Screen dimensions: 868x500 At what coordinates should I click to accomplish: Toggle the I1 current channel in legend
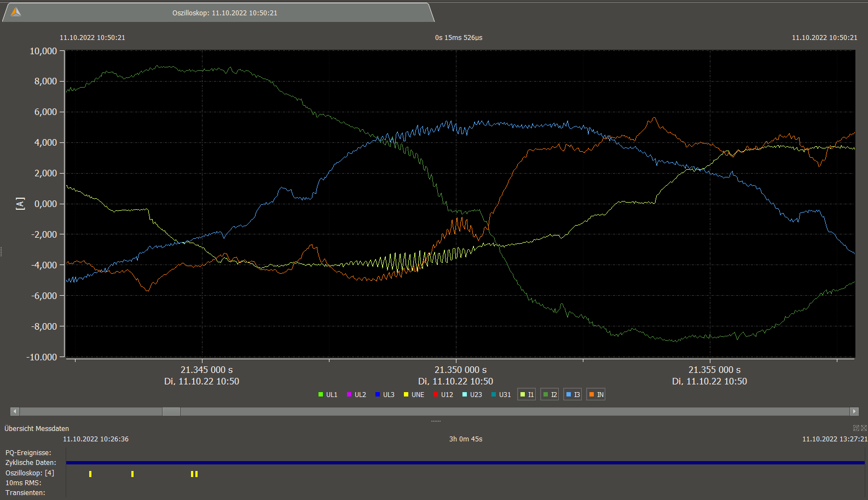click(x=526, y=394)
